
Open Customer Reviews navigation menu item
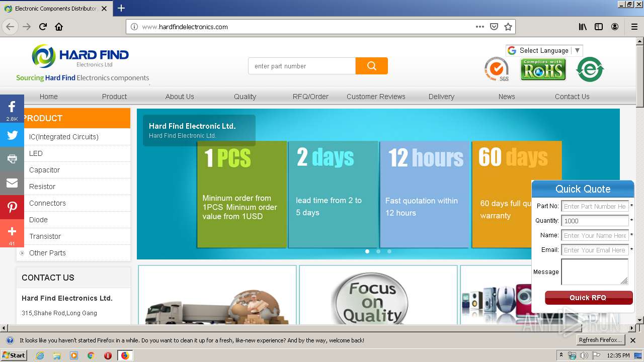pyautogui.click(x=376, y=97)
